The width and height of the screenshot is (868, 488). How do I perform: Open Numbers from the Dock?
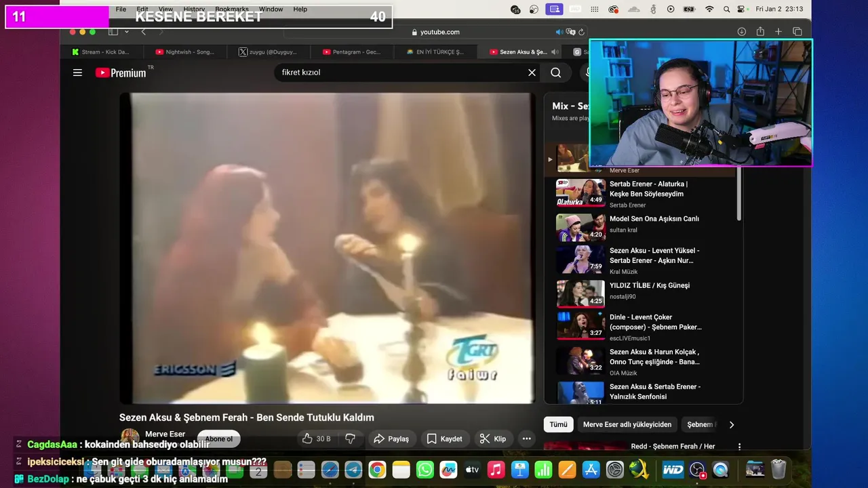pyautogui.click(x=543, y=470)
